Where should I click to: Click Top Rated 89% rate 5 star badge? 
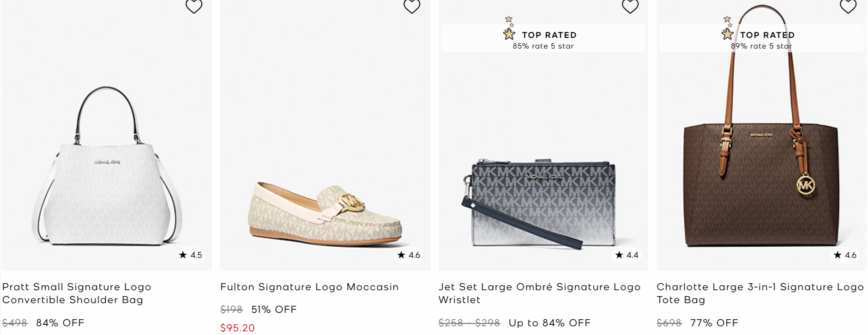[761, 39]
